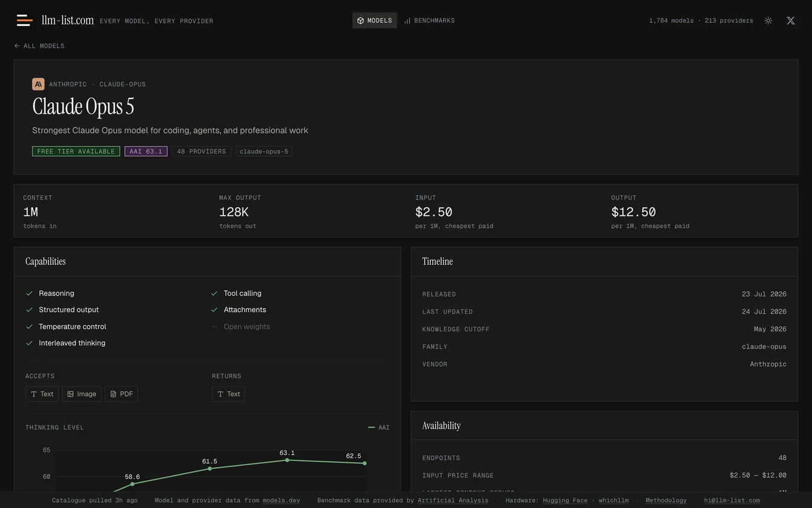Click the 48 Providers badge

coord(201,151)
